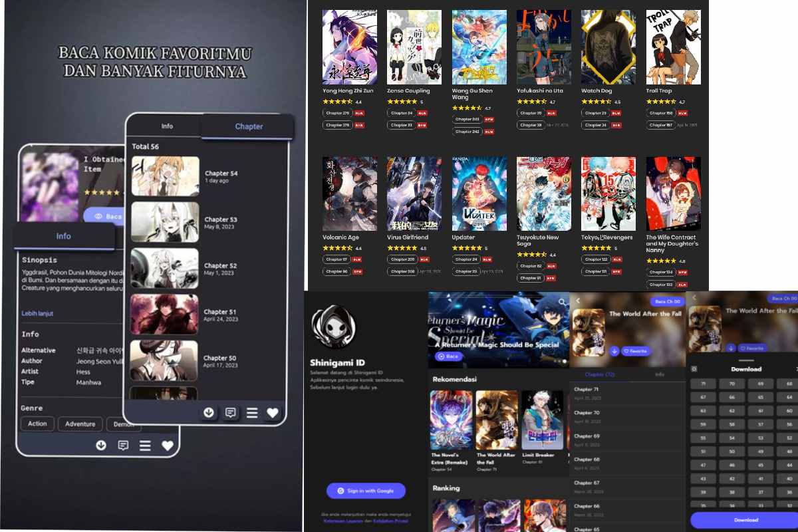The width and height of the screenshot is (798, 532).
Task: Open The World After the Fall recommendation cover
Action: click(x=497, y=420)
